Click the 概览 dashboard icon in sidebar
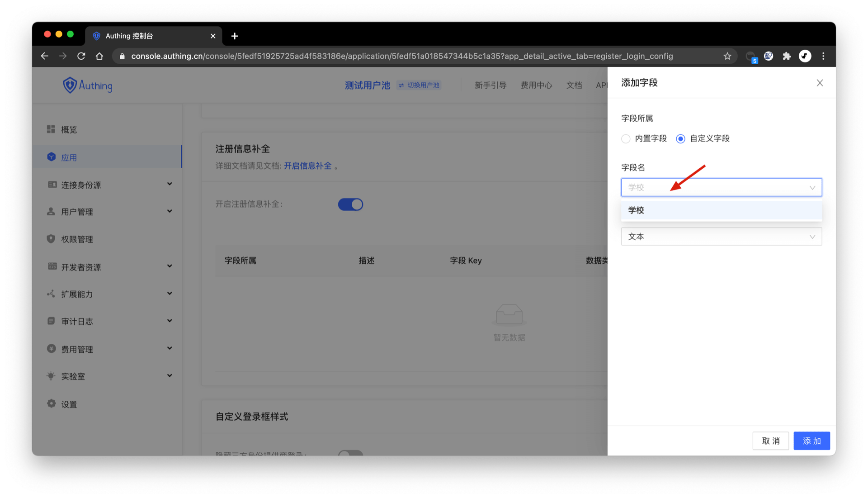 point(51,129)
